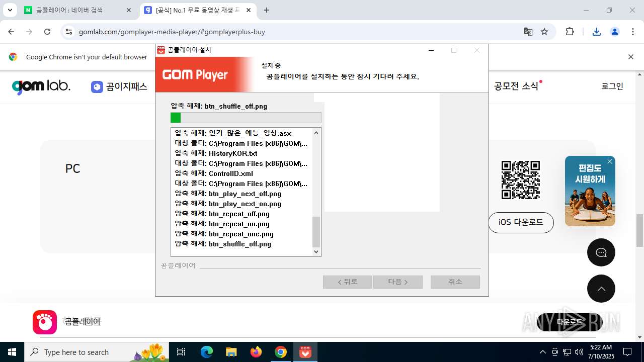The width and height of the screenshot is (644, 362).
Task: Close the Naver search tab
Action: pos(129,10)
